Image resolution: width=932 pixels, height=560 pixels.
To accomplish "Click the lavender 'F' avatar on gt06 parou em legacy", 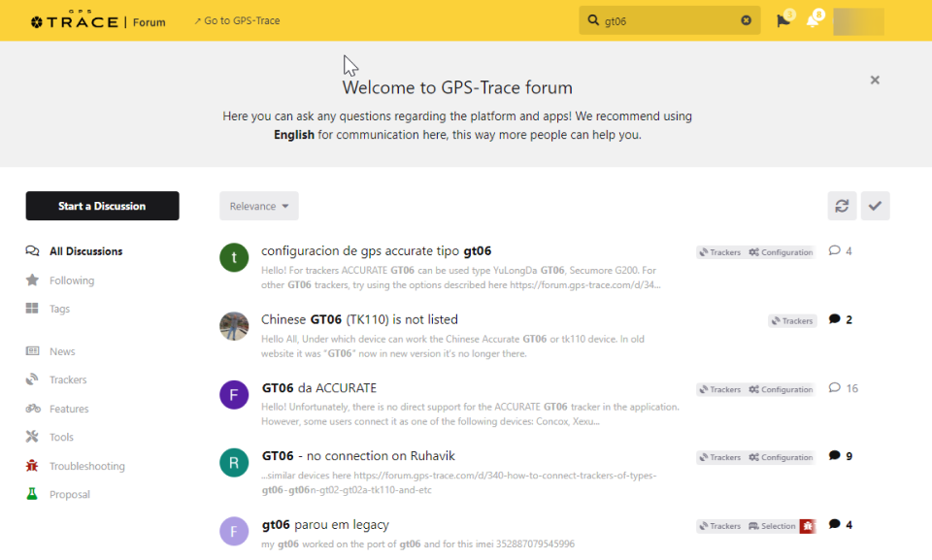I will (x=234, y=532).
